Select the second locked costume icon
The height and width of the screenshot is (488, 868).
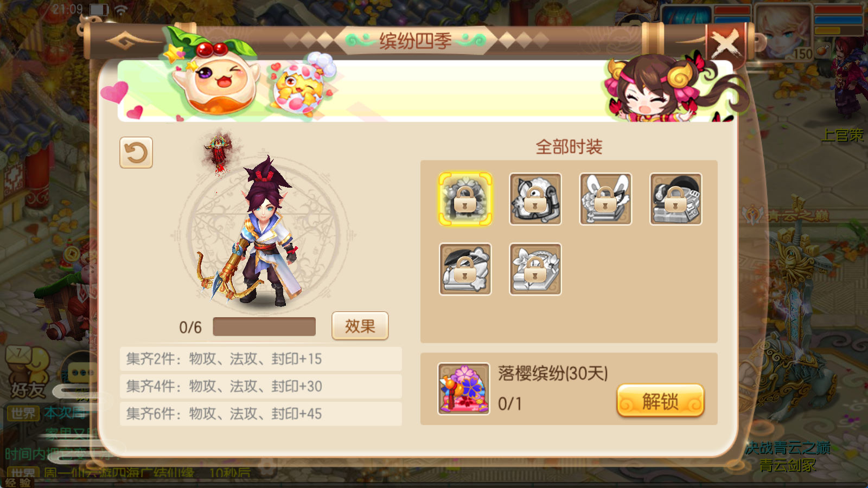tap(535, 199)
